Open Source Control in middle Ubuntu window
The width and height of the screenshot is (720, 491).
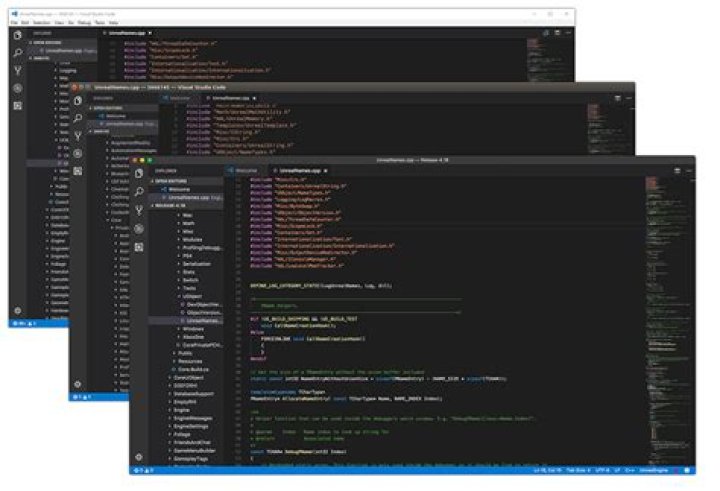coord(78,136)
